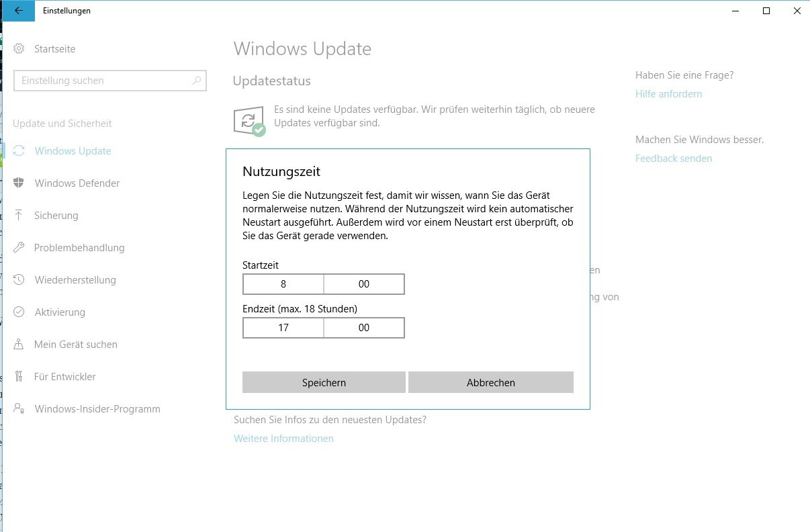The height and width of the screenshot is (532, 810).
Task: Click 'Update und Sicherheit' sidebar heading
Action: (62, 124)
